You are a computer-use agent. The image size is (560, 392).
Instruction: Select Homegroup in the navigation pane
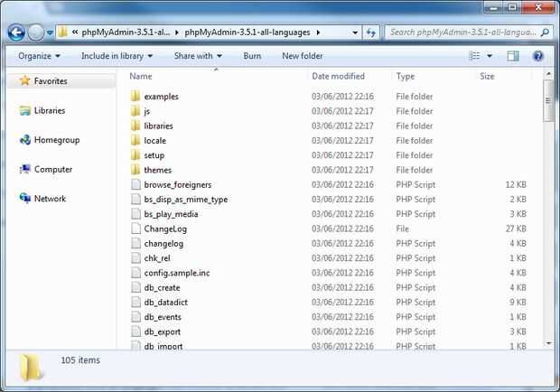(57, 140)
